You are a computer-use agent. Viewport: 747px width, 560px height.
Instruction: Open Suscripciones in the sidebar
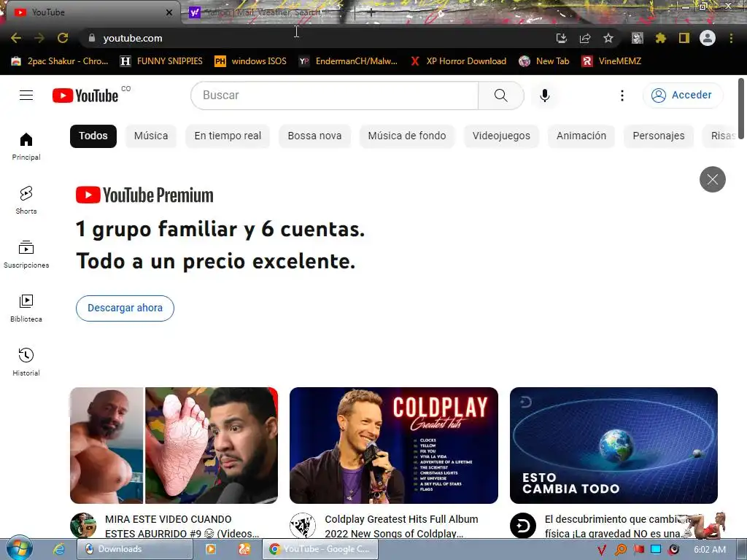coord(26,254)
